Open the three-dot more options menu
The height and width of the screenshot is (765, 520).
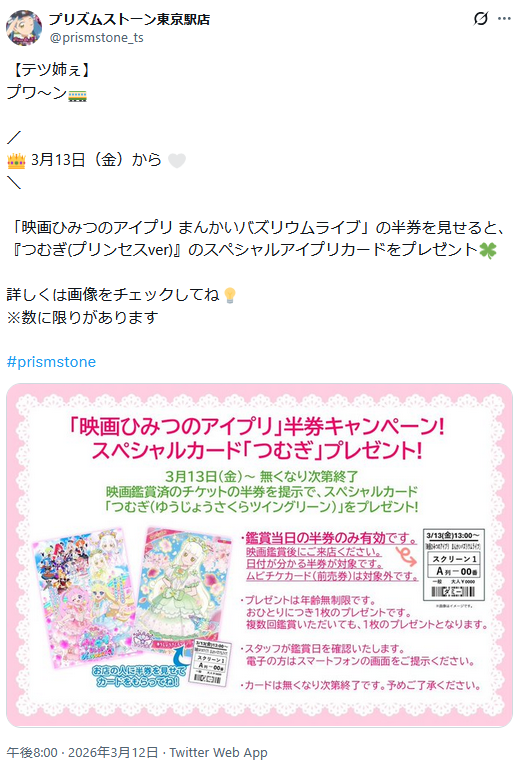point(504,19)
